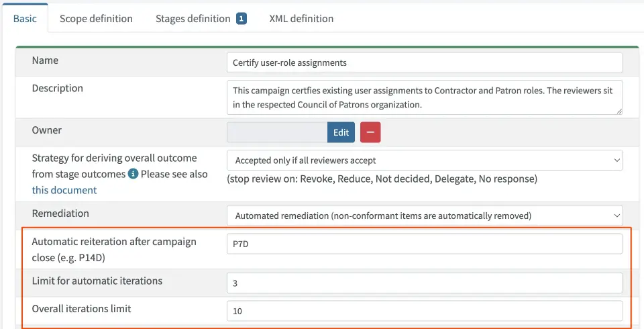Viewport: 644px width, 329px height.
Task: Expand the Remediation dropdown
Action: tap(425, 216)
